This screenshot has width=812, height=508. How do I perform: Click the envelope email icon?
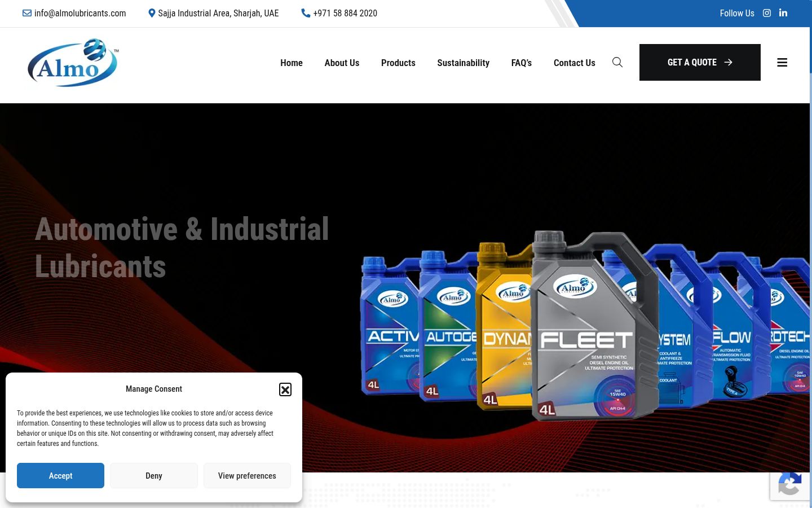tap(27, 13)
